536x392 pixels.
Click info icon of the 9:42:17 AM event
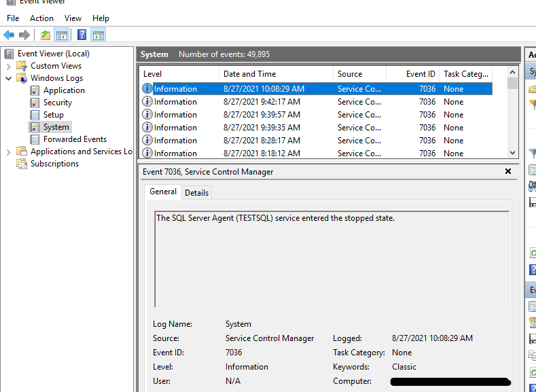[147, 101]
